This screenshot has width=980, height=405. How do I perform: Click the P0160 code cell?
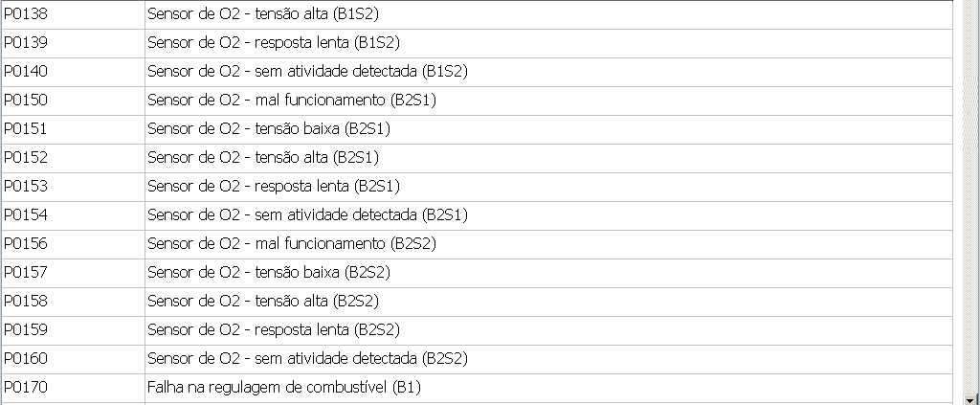[26, 358]
